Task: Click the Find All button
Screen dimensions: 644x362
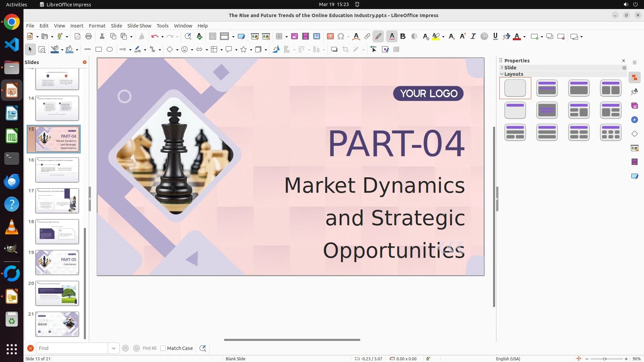Action: [150, 348]
